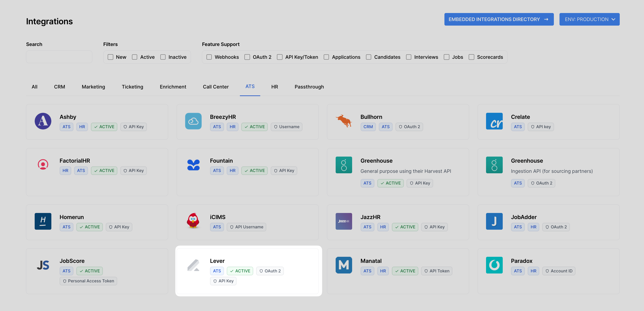This screenshot has width=644, height=311.
Task: Click the Paradox teal logo icon
Action: click(494, 265)
